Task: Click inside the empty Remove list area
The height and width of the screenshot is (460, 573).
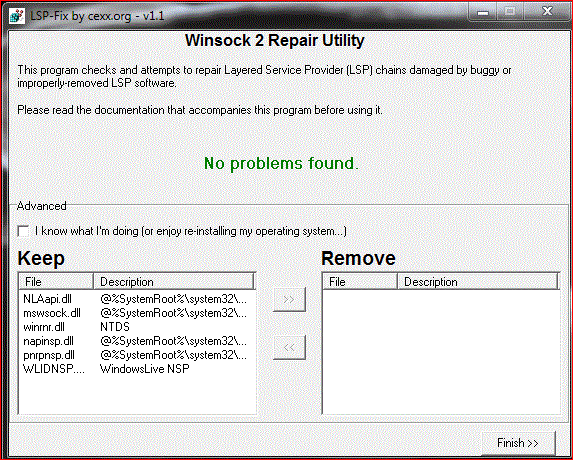Action: point(441,352)
